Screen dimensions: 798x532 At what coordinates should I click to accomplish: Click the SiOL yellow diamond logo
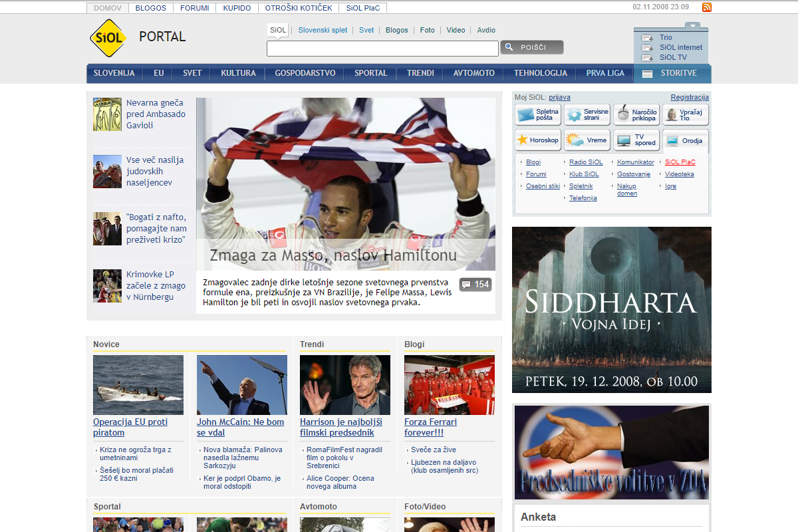coord(107,38)
